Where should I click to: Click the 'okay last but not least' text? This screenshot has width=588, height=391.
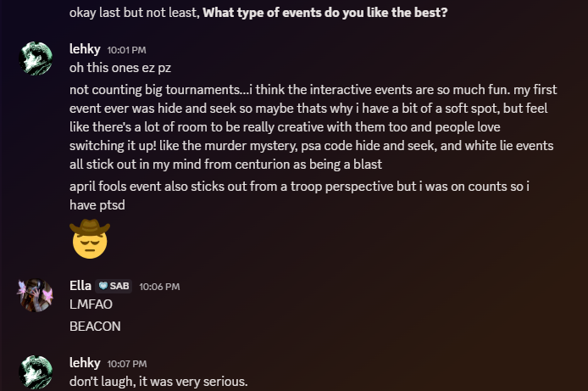[x=134, y=13]
